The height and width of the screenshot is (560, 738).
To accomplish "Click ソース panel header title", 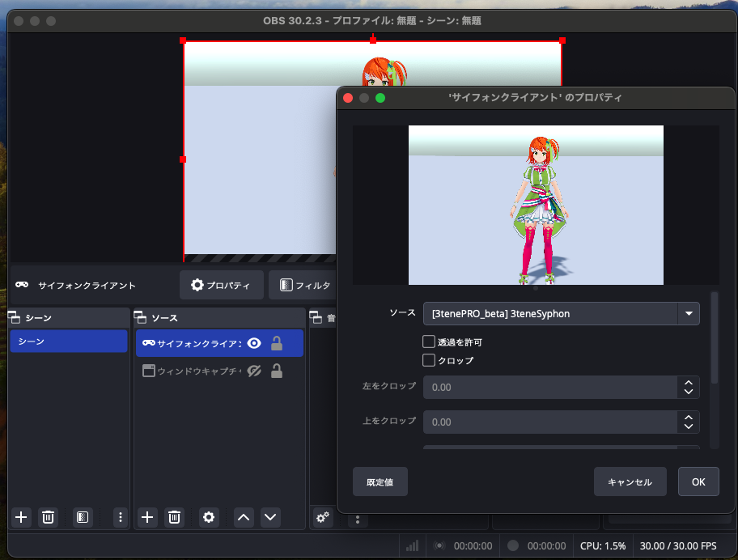I will (164, 318).
